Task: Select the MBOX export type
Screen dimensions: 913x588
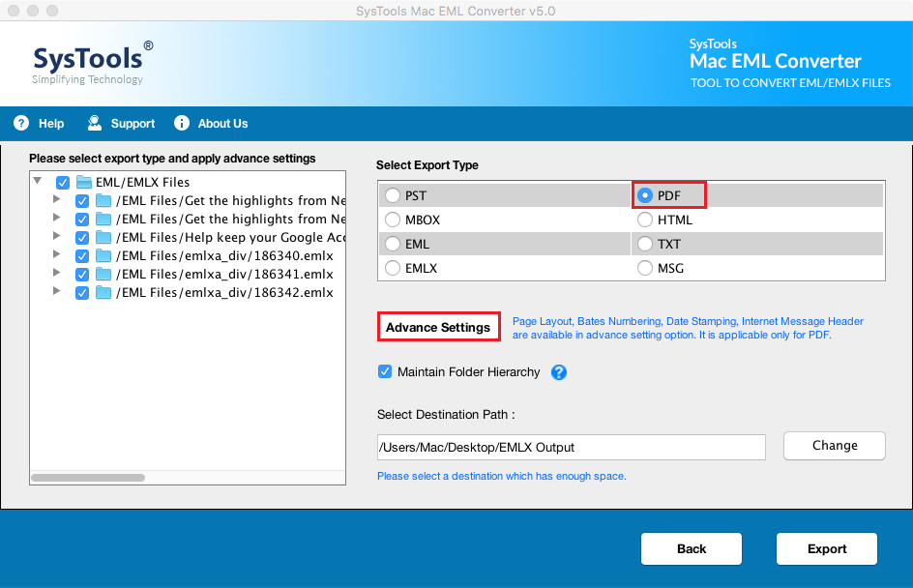Action: pyautogui.click(x=393, y=220)
